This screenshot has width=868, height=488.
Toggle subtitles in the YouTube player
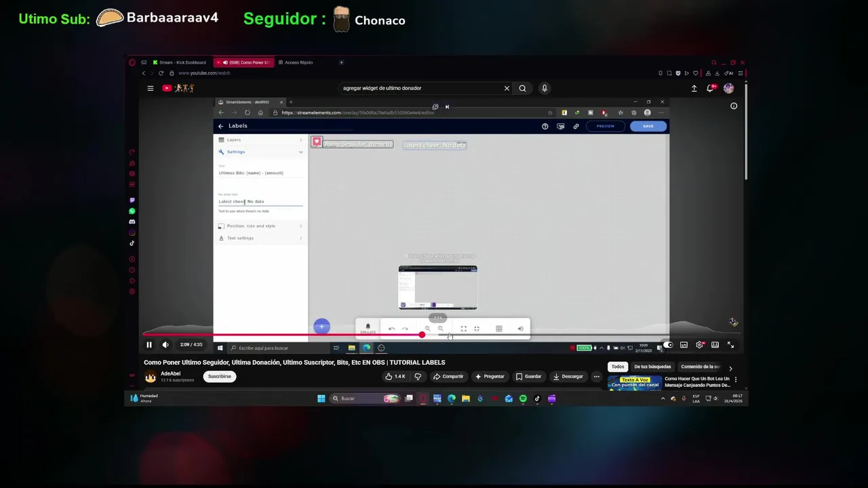(x=684, y=345)
